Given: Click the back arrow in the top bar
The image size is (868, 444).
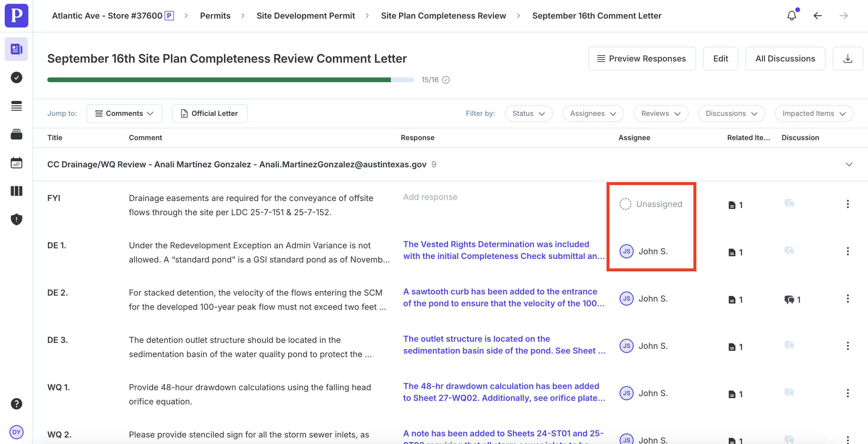Looking at the screenshot, I should (818, 16).
